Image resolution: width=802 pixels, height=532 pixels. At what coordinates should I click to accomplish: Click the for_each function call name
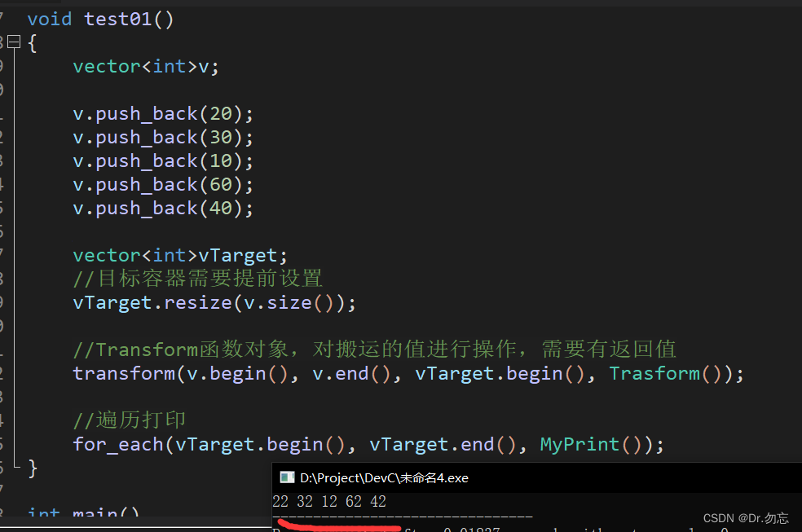point(118,444)
